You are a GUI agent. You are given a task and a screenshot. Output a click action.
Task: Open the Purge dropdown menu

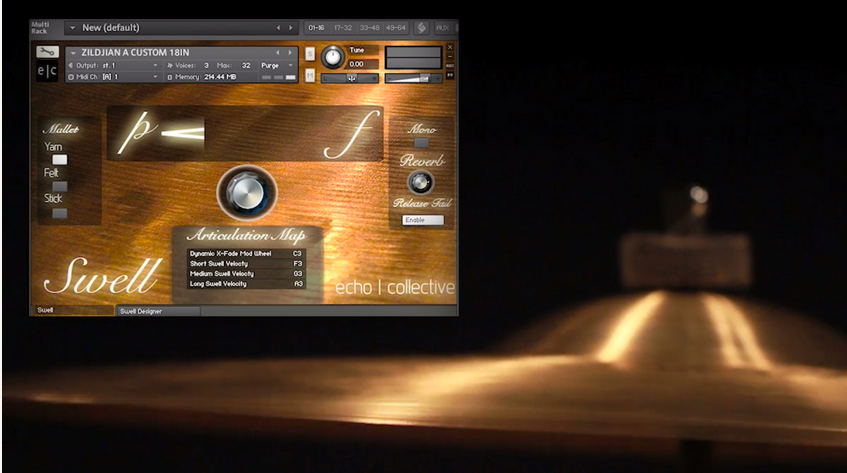[x=277, y=65]
